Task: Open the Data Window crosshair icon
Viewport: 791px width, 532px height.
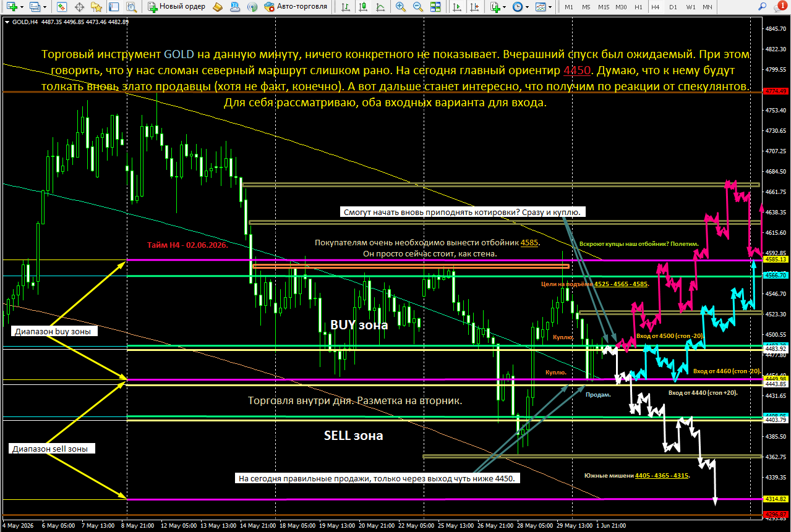Action: [x=79, y=7]
